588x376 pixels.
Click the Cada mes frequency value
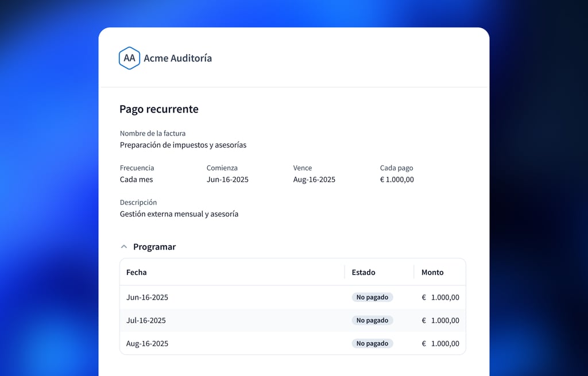[x=136, y=180]
